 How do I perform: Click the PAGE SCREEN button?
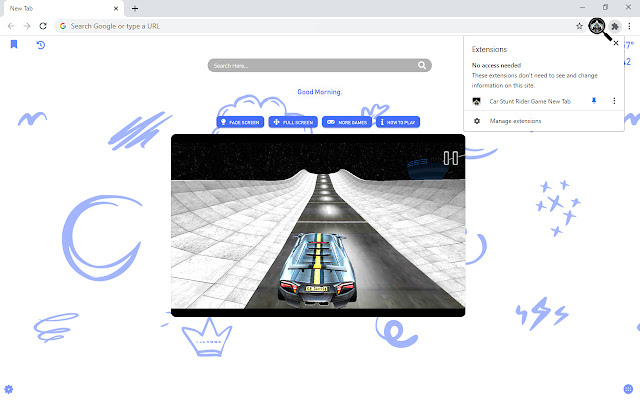[241, 122]
